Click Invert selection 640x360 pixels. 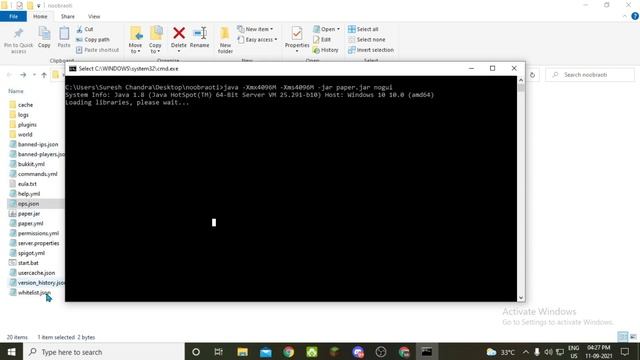[371, 50]
